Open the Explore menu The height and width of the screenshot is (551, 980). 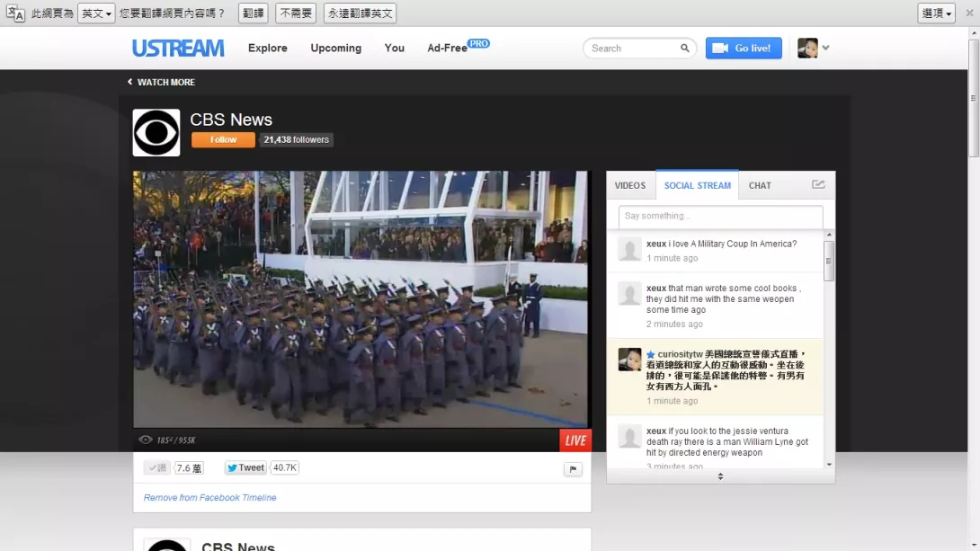268,49
